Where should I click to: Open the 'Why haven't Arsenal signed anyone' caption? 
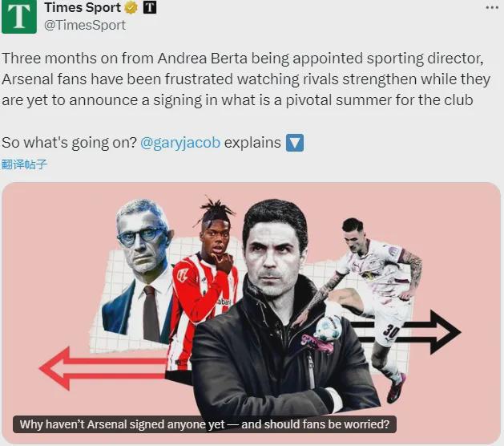(204, 424)
